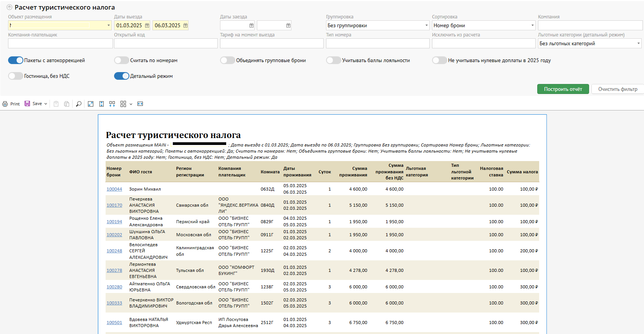
Task: Click the full screen expand icon
Action: 91,104
